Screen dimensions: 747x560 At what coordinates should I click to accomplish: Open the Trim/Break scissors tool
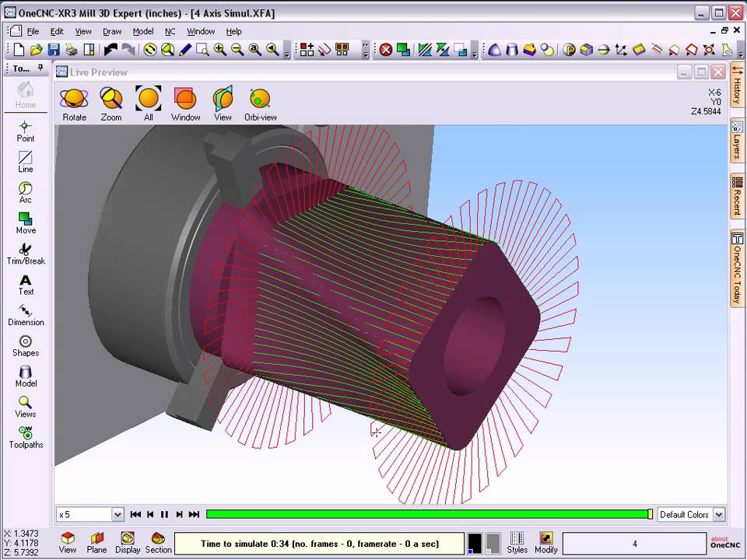25,254
